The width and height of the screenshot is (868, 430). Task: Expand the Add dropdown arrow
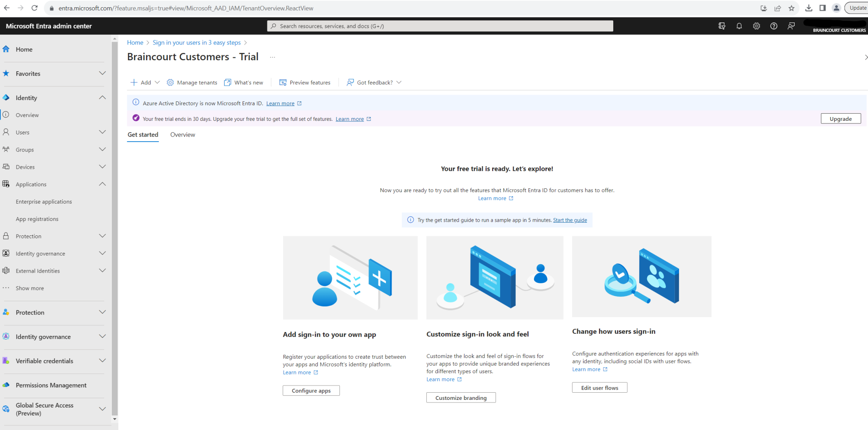click(x=157, y=82)
